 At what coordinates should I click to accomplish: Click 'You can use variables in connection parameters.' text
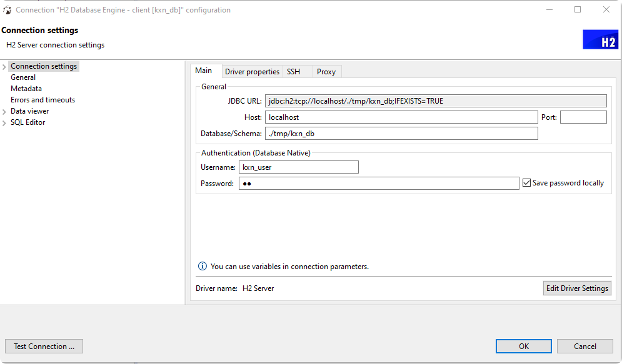(289, 267)
